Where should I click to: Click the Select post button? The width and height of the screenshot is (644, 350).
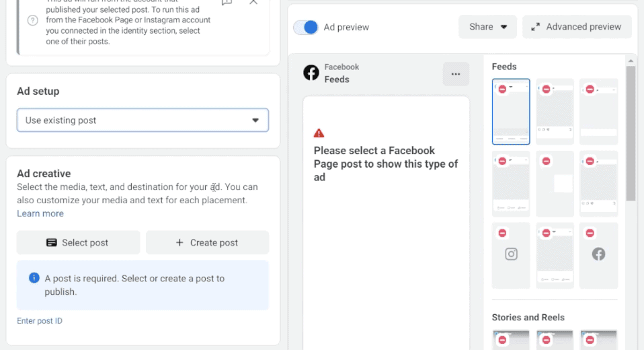[78, 242]
